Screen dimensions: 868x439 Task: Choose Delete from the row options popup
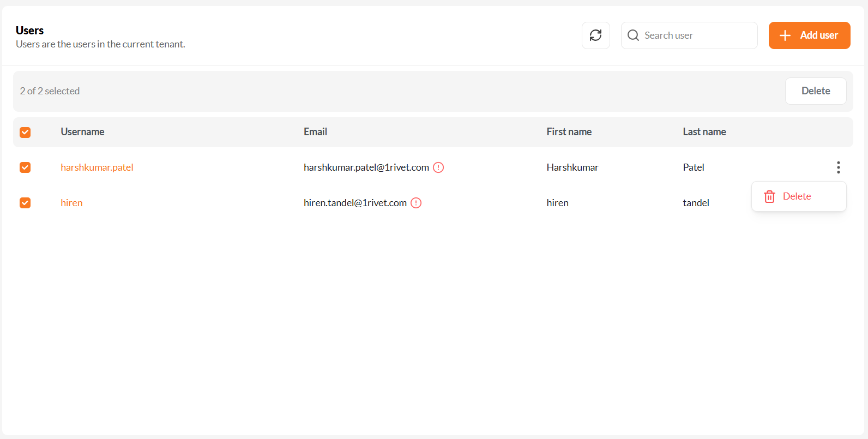click(x=797, y=196)
